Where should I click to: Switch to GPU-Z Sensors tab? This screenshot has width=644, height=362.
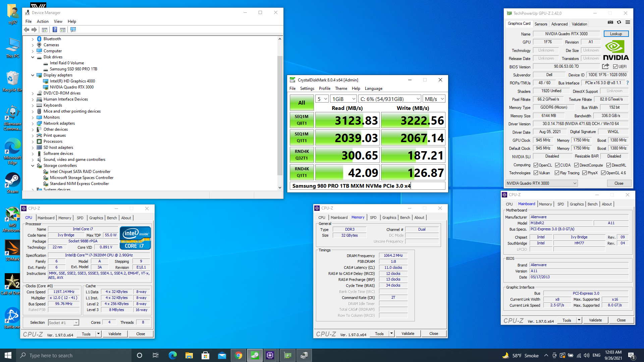[541, 24]
